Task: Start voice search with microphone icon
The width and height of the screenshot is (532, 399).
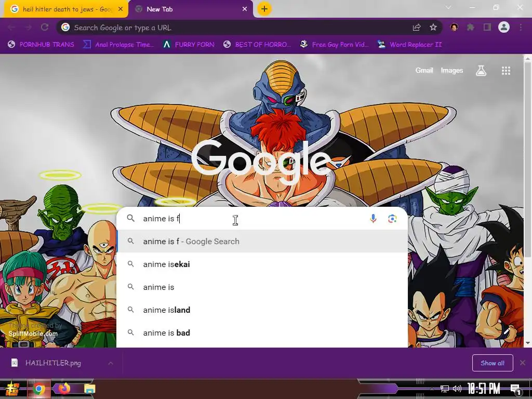Action: (373, 219)
